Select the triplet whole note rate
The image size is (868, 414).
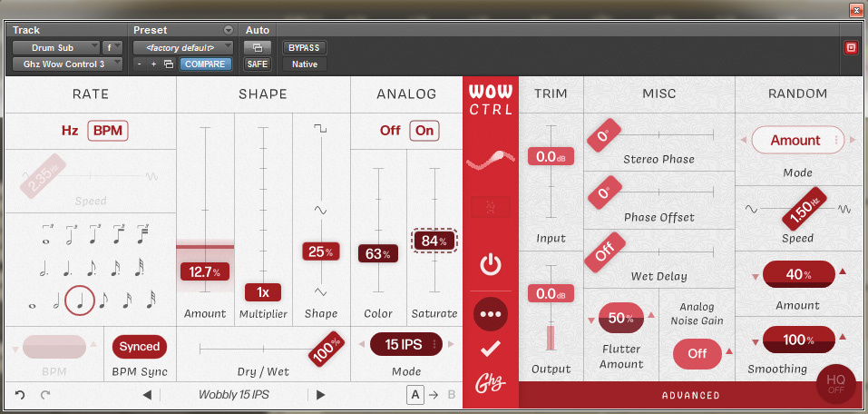[x=47, y=233]
